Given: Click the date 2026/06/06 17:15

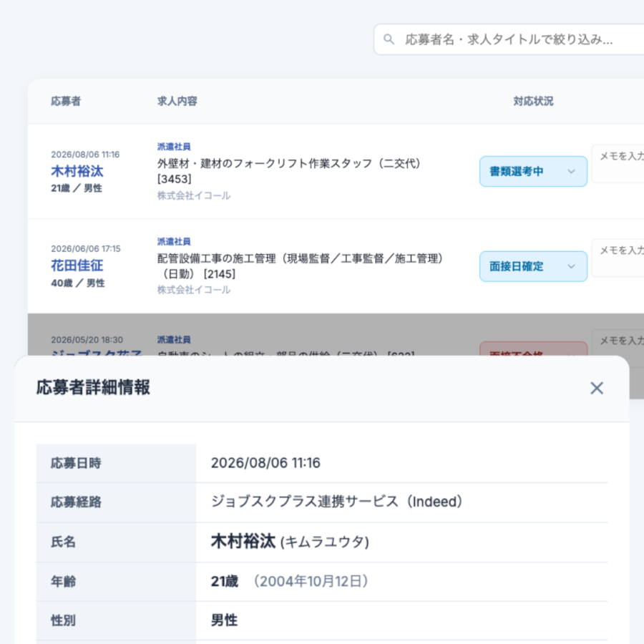Looking at the screenshot, I should point(85,249).
